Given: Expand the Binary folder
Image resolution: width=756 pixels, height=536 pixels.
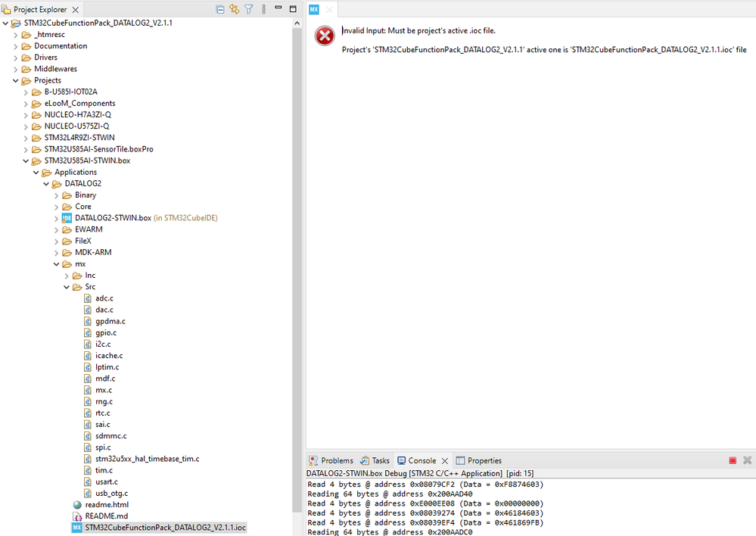Looking at the screenshot, I should click(x=57, y=195).
